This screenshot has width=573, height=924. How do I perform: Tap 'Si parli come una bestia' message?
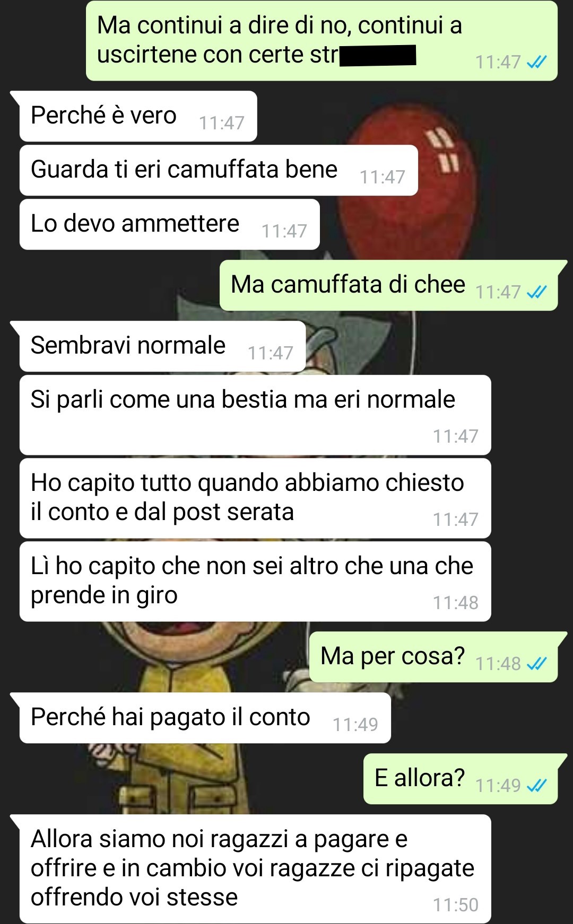[255, 415]
